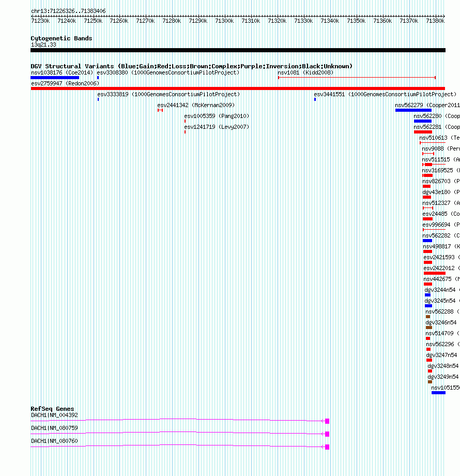
Task: Open variant nsv826703 label
Action: click(x=441, y=181)
